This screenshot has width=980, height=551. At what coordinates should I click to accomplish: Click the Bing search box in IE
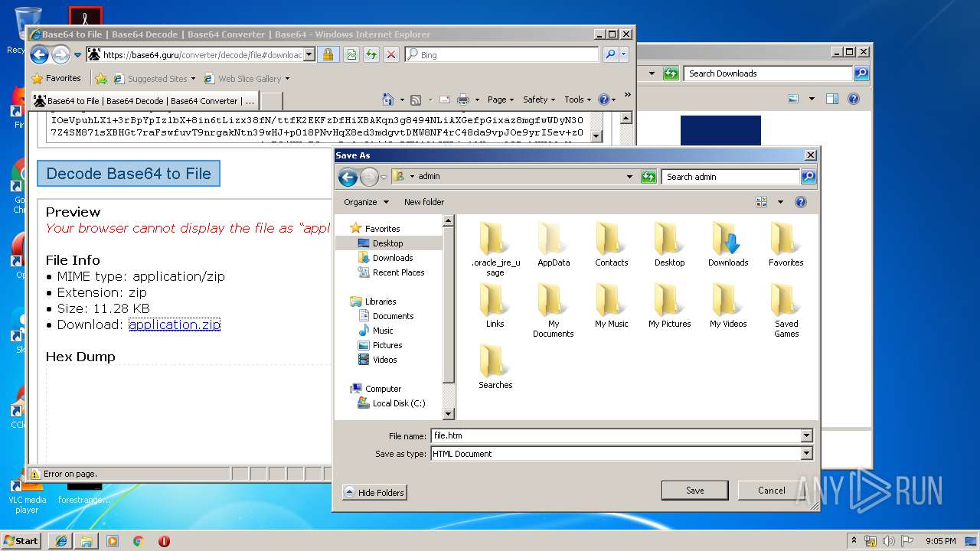(501, 54)
